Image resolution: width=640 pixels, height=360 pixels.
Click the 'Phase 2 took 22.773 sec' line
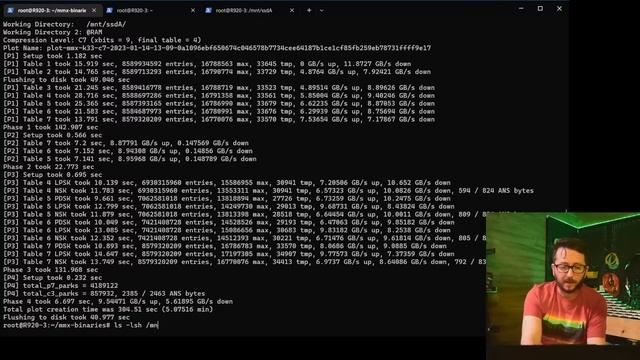click(49, 167)
